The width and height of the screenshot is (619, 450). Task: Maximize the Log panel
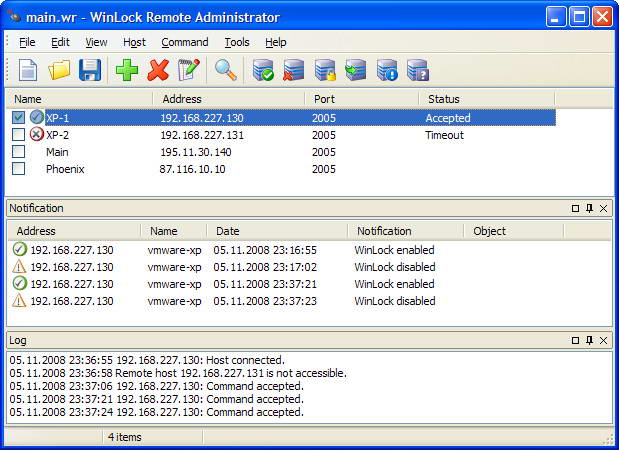576,340
